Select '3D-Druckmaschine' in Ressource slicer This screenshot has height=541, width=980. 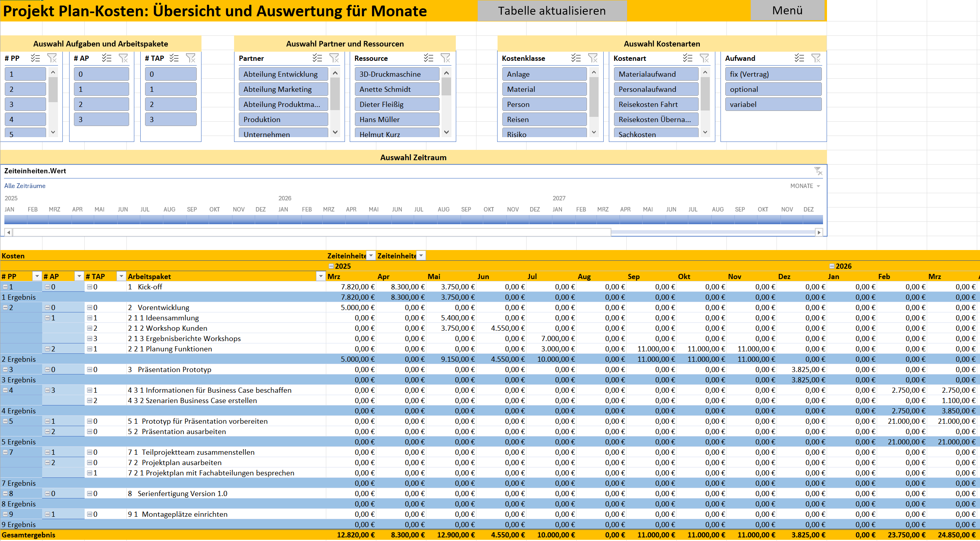pos(397,74)
